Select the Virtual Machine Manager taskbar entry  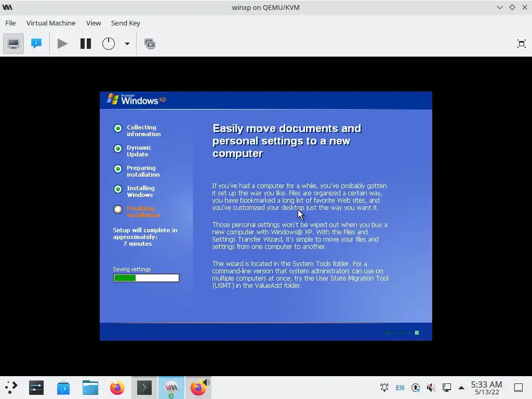(x=171, y=388)
